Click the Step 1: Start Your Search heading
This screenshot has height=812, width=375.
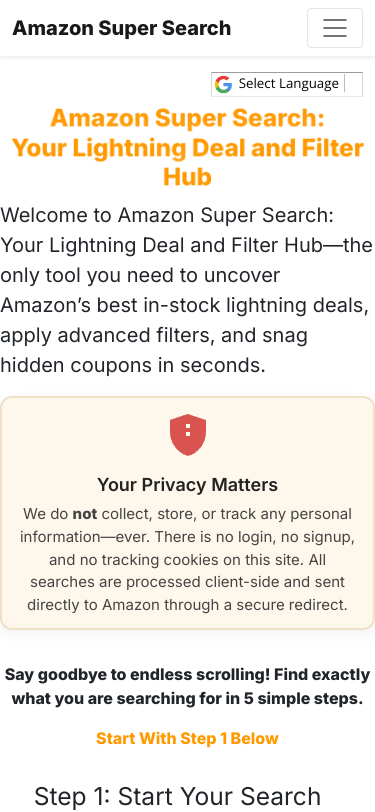pyautogui.click(x=178, y=796)
